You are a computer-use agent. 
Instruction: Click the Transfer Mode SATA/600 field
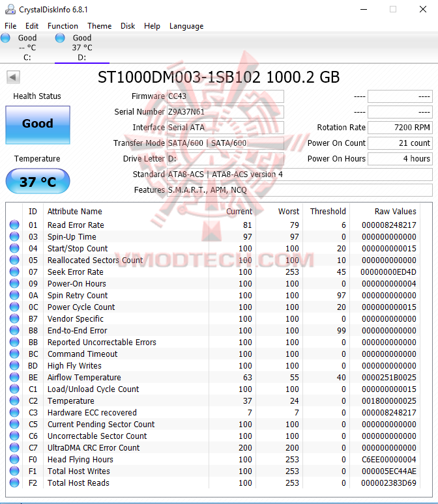point(226,143)
